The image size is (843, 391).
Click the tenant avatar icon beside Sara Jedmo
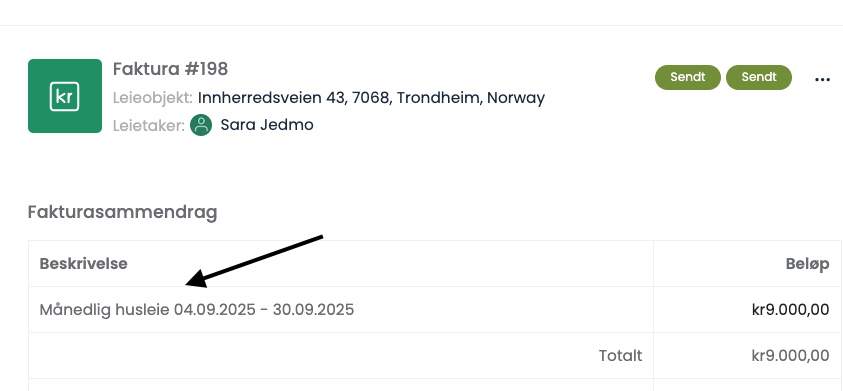pyautogui.click(x=201, y=125)
